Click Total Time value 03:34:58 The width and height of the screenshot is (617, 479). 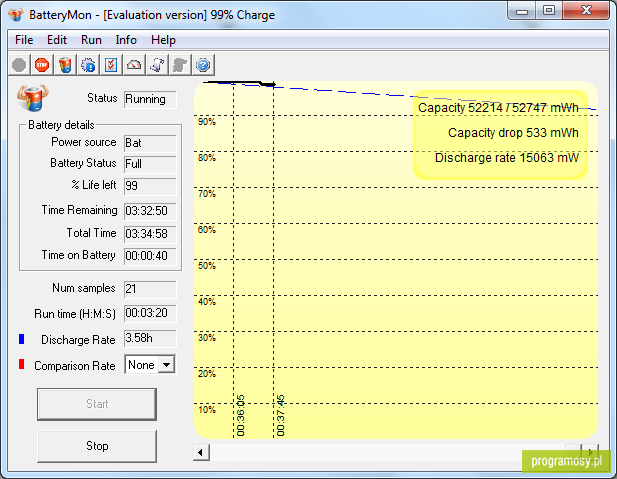tap(150, 234)
